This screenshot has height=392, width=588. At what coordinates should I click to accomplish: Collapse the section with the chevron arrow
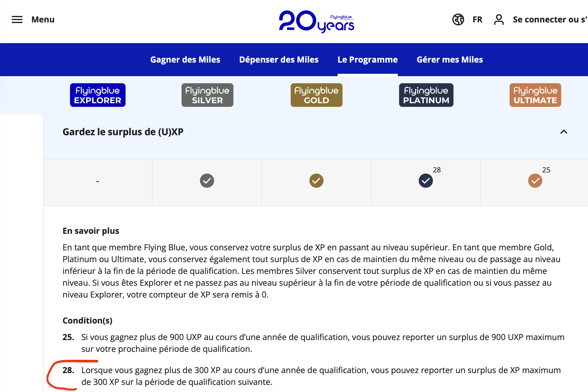pos(564,132)
